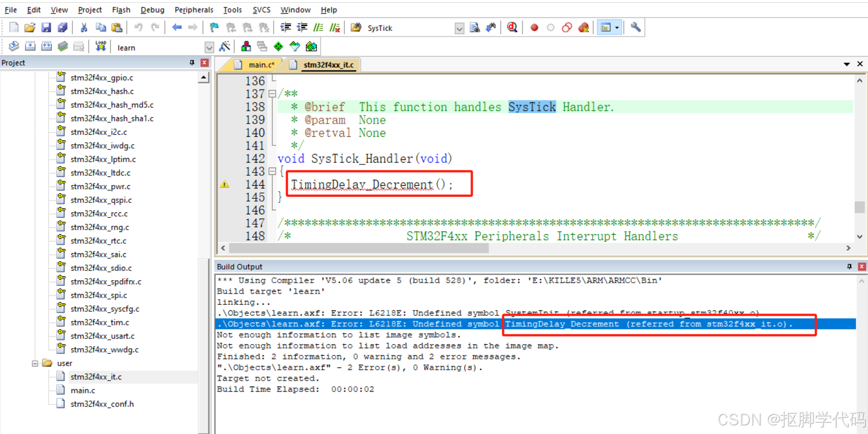
Task: Click the Save All icon
Action: (x=63, y=28)
